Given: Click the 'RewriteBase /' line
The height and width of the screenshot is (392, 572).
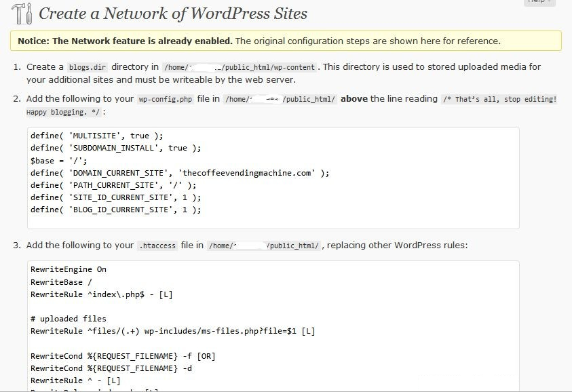Looking at the screenshot, I should pos(61,282).
